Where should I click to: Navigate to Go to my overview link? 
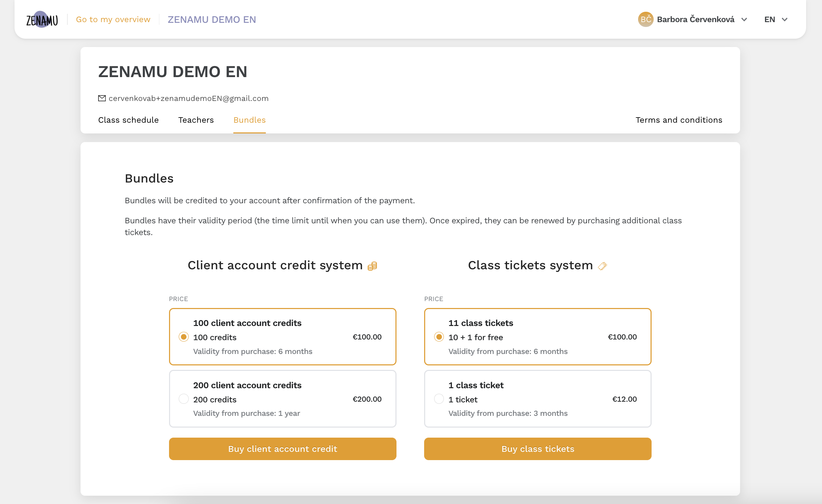(x=113, y=19)
